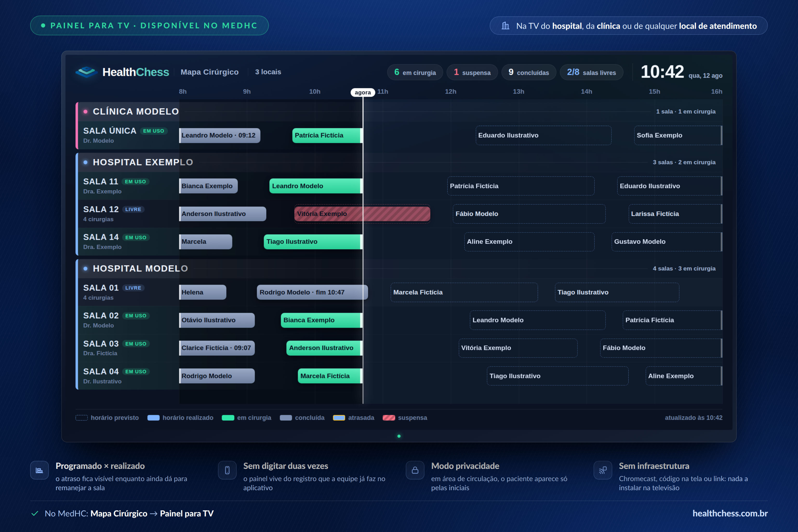Click the Leandro Modelo · 09:12 surgery block
The height and width of the screenshot is (532, 798).
220,135
